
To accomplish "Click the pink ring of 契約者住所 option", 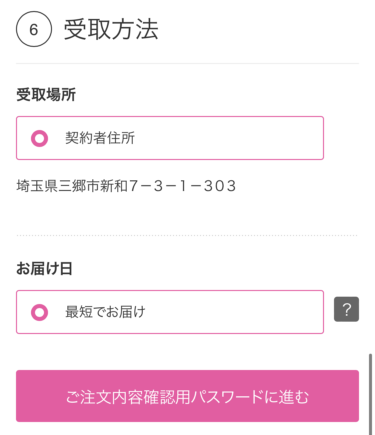I will [x=39, y=138].
